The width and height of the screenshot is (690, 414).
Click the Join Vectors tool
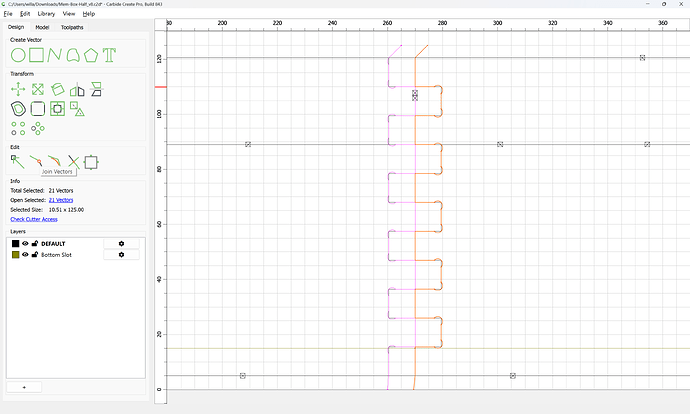(x=36, y=161)
